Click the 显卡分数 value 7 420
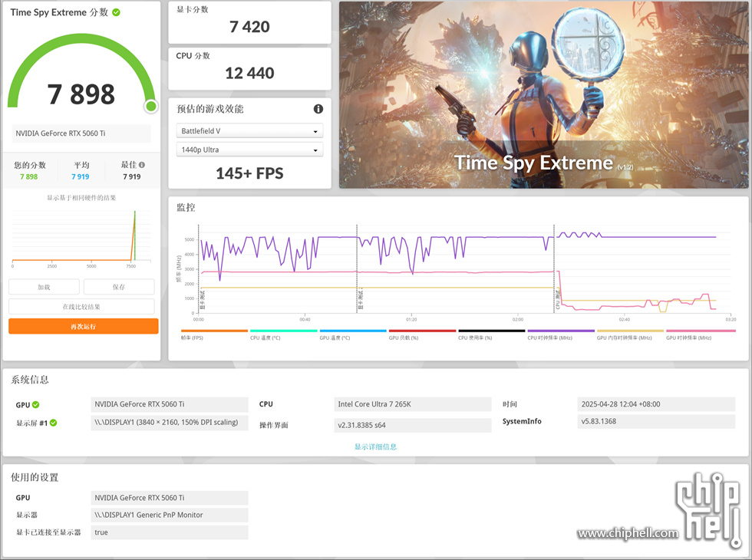The image size is (752, 560). click(x=249, y=27)
